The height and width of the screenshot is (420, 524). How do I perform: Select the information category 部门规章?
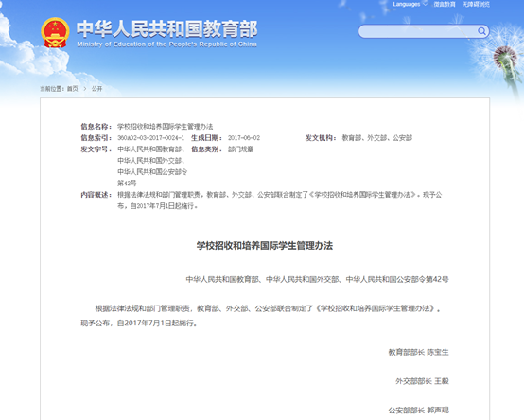240,149
